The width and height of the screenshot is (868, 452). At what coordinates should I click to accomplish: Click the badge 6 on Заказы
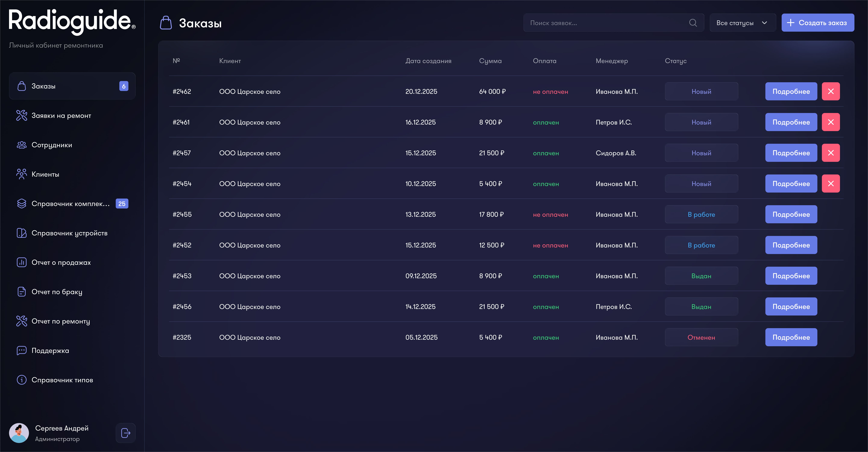124,86
